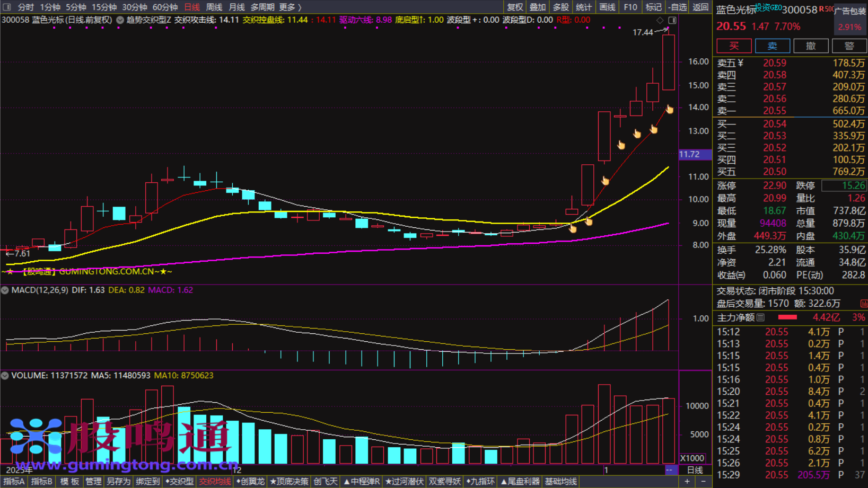Viewport: 868px width, 488px height.
Task: Open the 主力净额 detail icon
Action: [761, 317]
